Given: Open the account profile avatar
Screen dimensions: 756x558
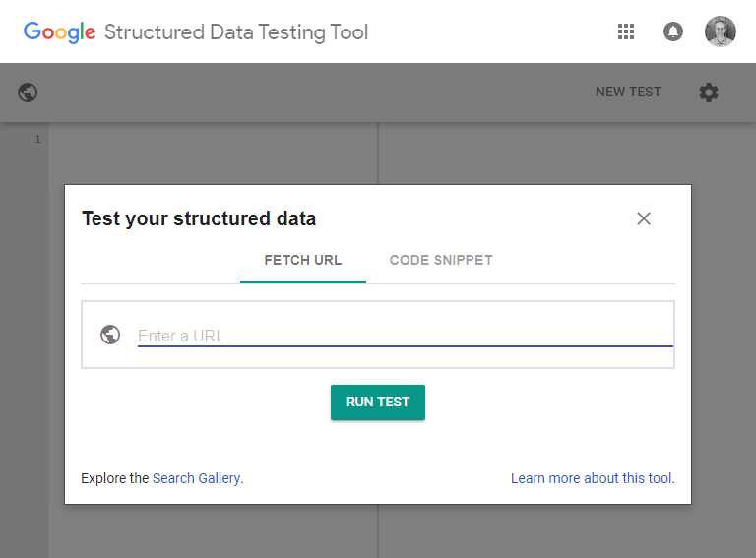Looking at the screenshot, I should 721,31.
